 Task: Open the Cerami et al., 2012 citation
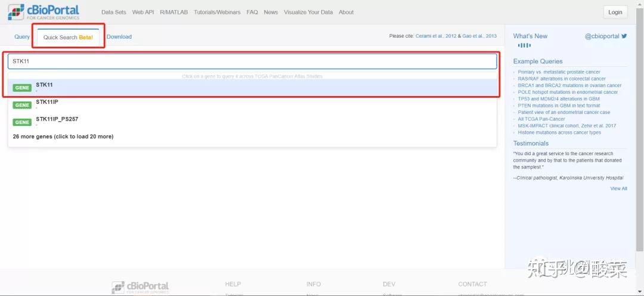(436, 36)
